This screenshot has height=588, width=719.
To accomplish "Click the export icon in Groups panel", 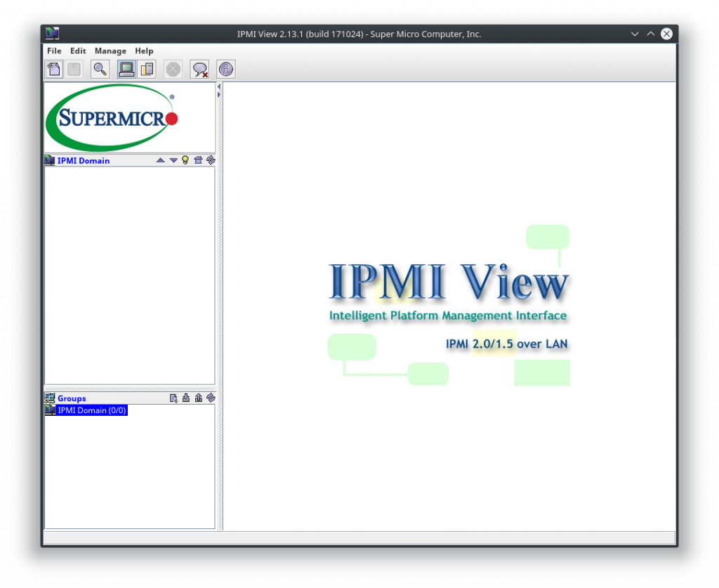I will [x=198, y=398].
